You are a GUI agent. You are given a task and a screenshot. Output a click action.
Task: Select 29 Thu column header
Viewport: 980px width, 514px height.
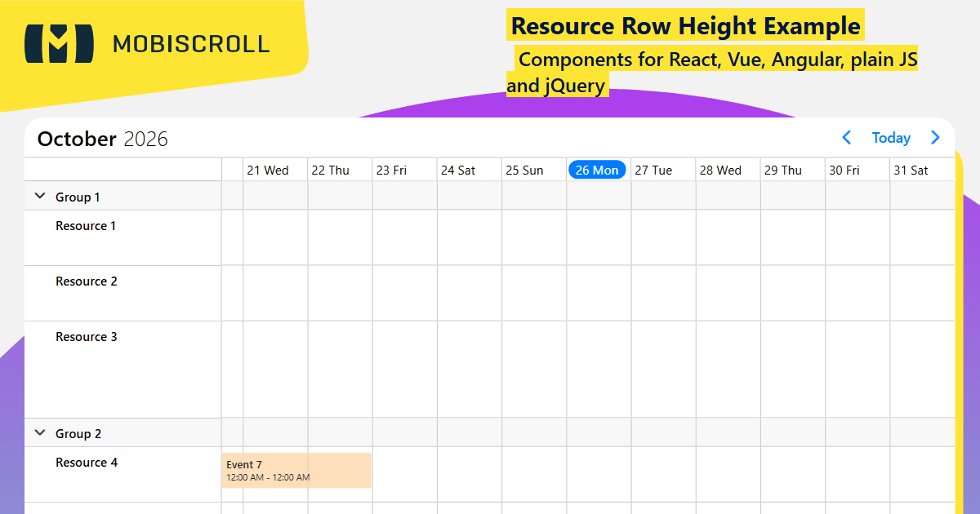[x=793, y=170]
